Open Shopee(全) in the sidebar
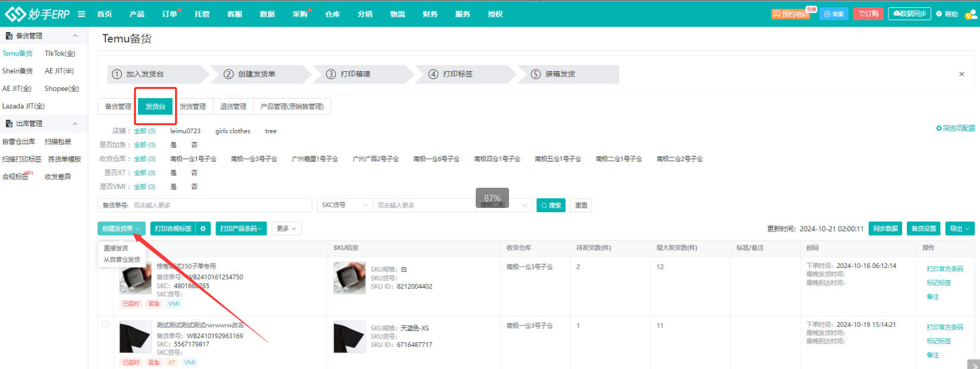This screenshot has width=980, height=369. point(61,89)
